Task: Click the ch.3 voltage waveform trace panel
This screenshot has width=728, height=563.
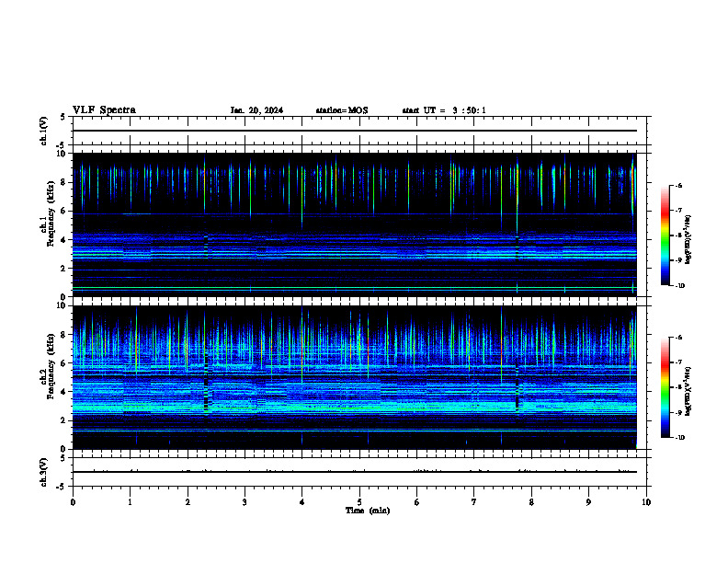Action: point(359,472)
